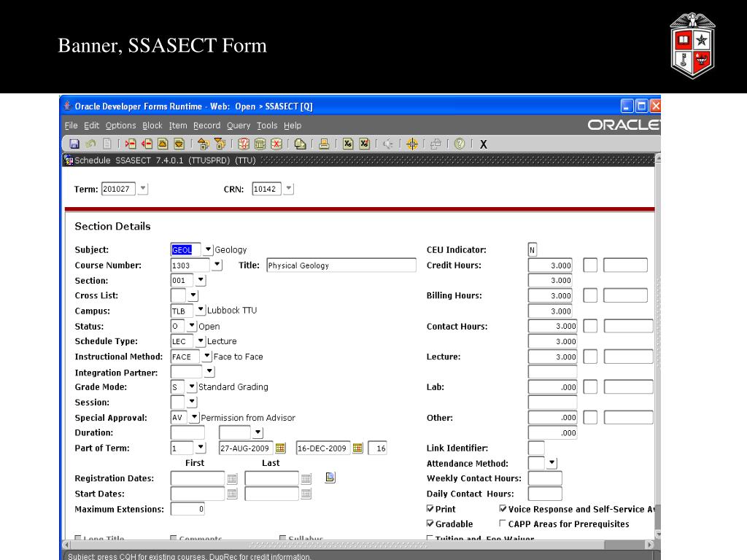Click the Cancel Query toolbar icon
Viewport: 747px width, 560px height.
(x=276, y=144)
